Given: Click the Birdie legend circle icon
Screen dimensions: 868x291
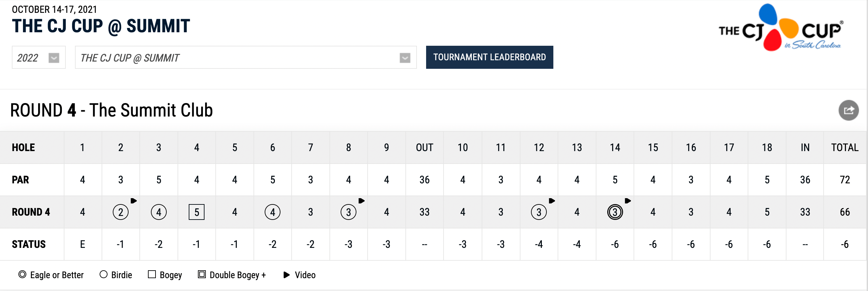Looking at the screenshot, I should click(104, 275).
